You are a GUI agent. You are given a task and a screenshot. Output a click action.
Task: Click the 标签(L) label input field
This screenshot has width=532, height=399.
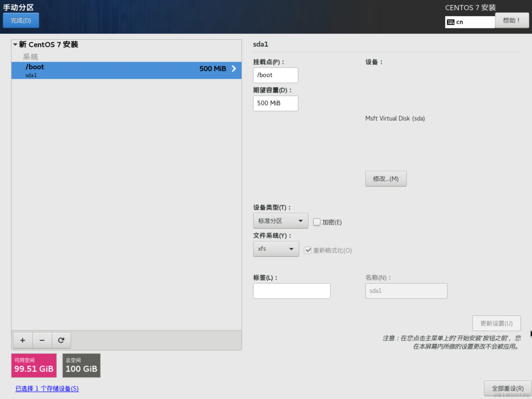(x=291, y=291)
